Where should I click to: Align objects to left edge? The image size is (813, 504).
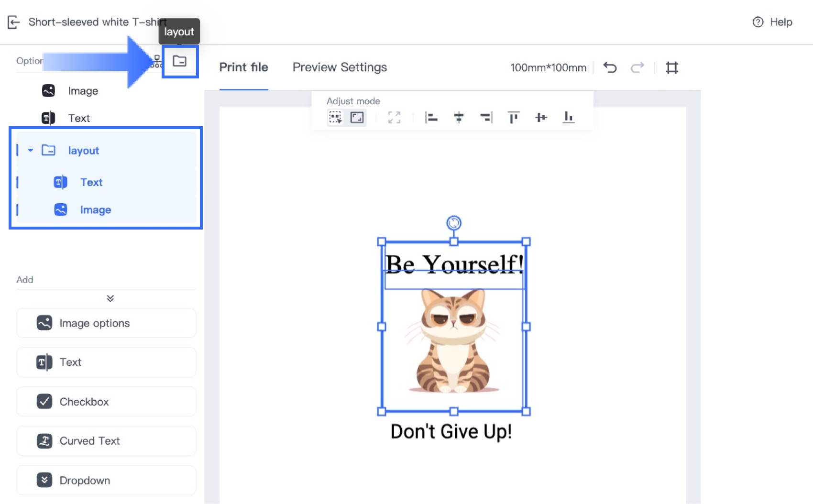431,117
